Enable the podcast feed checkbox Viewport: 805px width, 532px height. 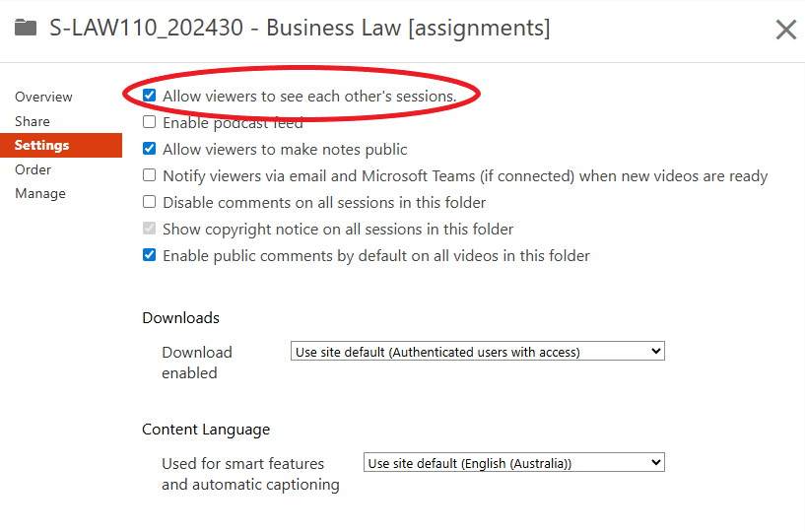coord(150,123)
